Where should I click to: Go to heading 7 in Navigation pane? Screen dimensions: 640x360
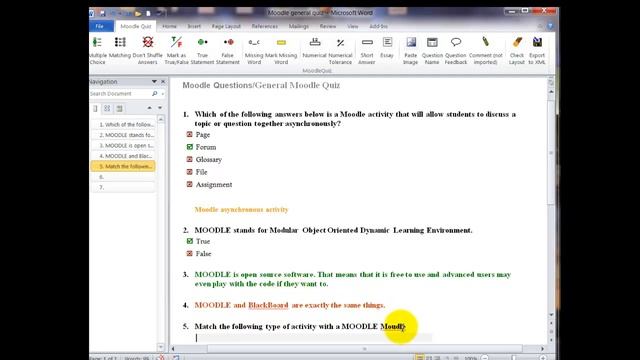(123, 187)
